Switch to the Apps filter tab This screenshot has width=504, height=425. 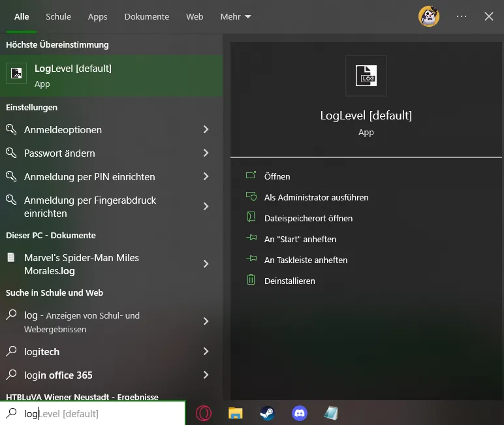coord(97,17)
